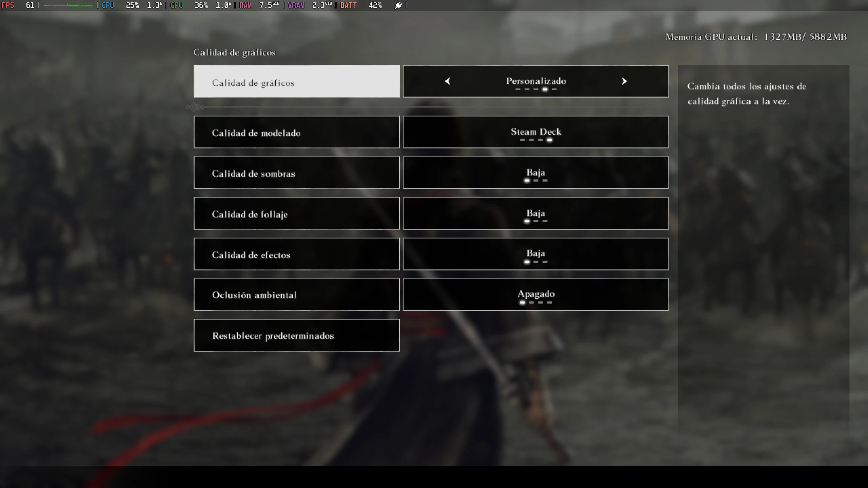Expand Calidad de gráficos preset options left
Screen dimensions: 868x488
[448, 80]
